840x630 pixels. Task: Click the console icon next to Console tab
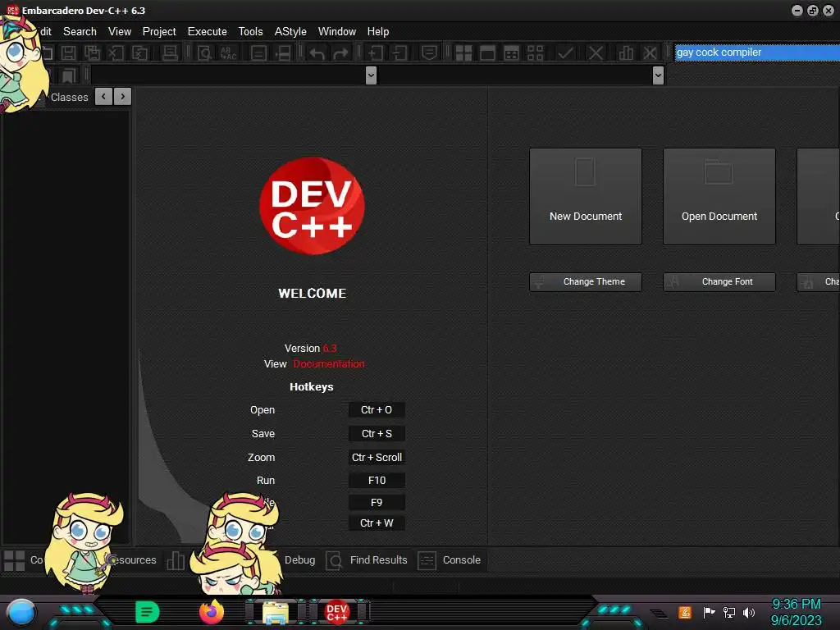point(427,560)
